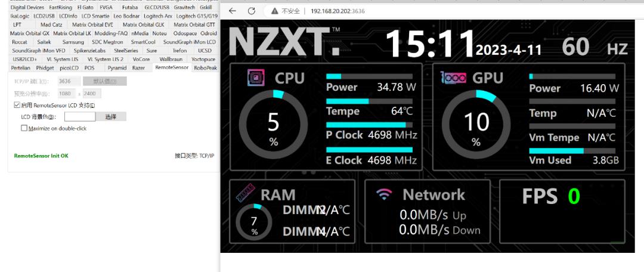This screenshot has height=272, width=644.
Task: Click the GPU graphics card icon
Action: pos(453,78)
